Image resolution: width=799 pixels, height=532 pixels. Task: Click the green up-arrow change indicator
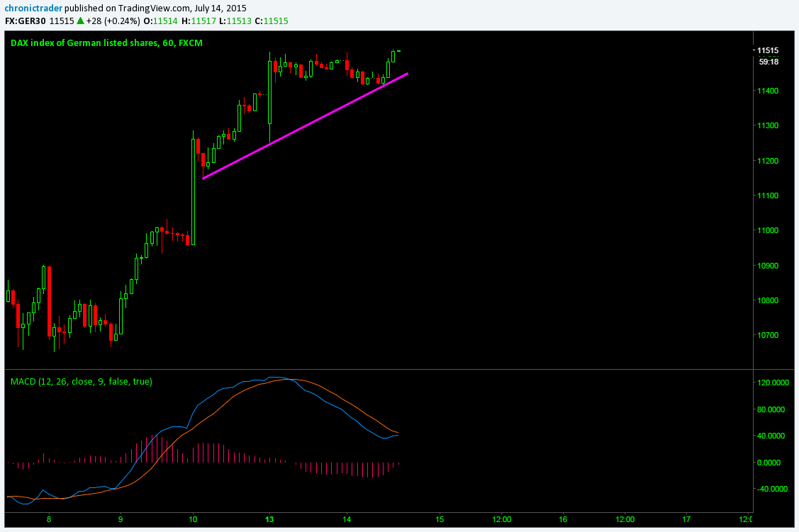[80, 21]
